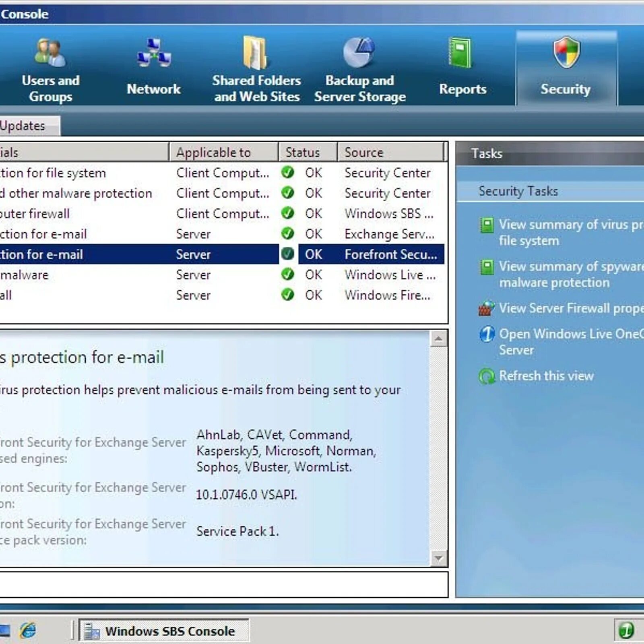The image size is (644, 644).
Task: Click status check icon in Forefront Security row
Action: click(x=287, y=254)
